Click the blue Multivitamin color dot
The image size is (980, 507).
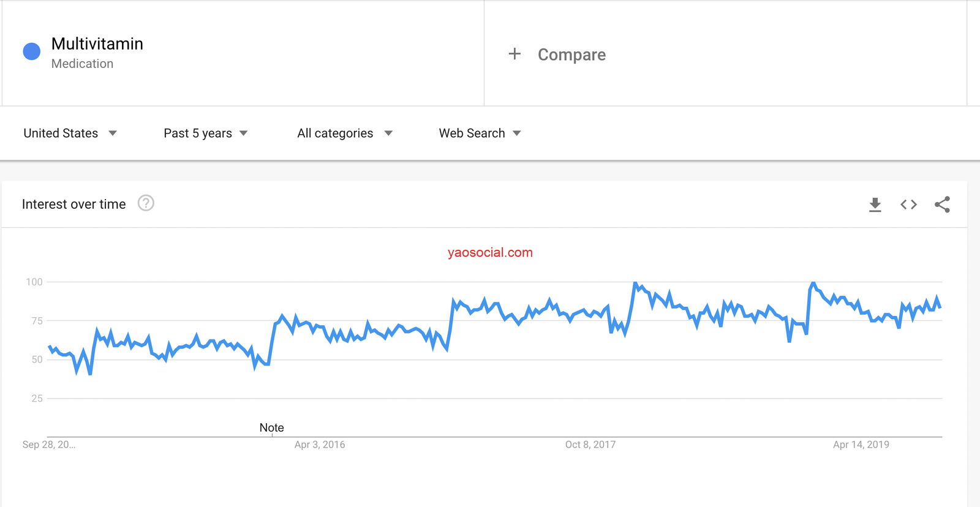tap(32, 51)
